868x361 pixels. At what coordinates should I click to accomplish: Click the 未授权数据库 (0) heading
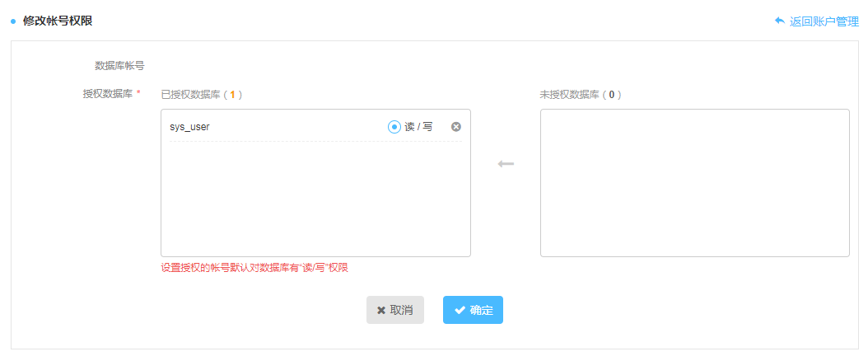[x=581, y=95]
